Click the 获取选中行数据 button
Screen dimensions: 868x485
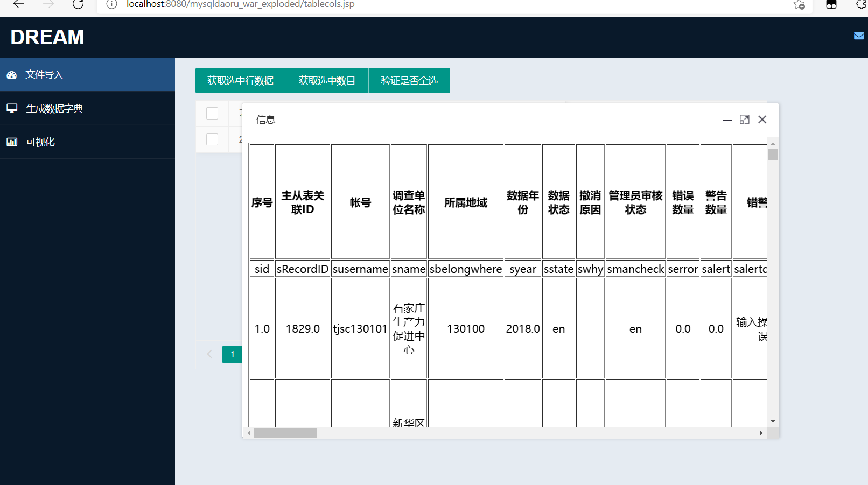tap(241, 81)
